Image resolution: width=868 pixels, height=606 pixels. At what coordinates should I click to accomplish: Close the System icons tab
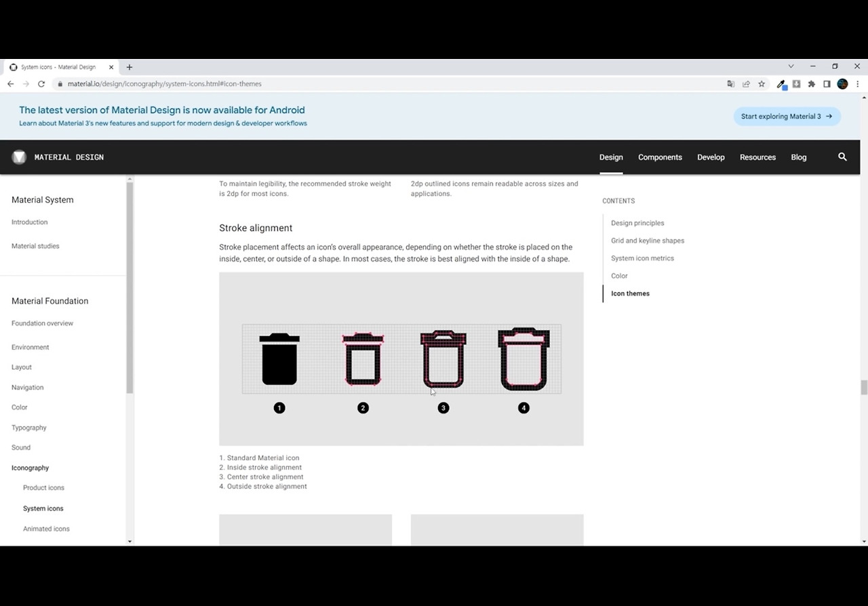click(111, 67)
